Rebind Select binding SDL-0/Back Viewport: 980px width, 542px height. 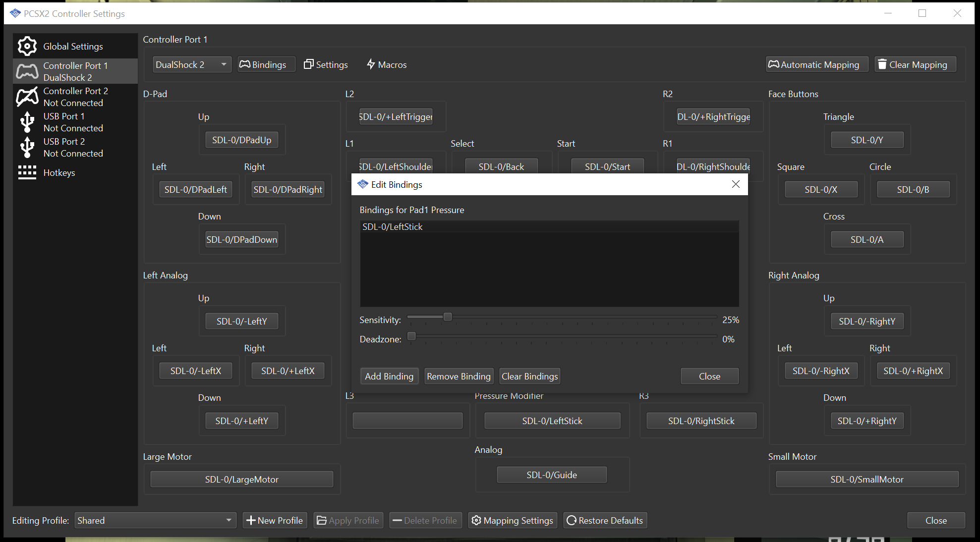click(501, 166)
